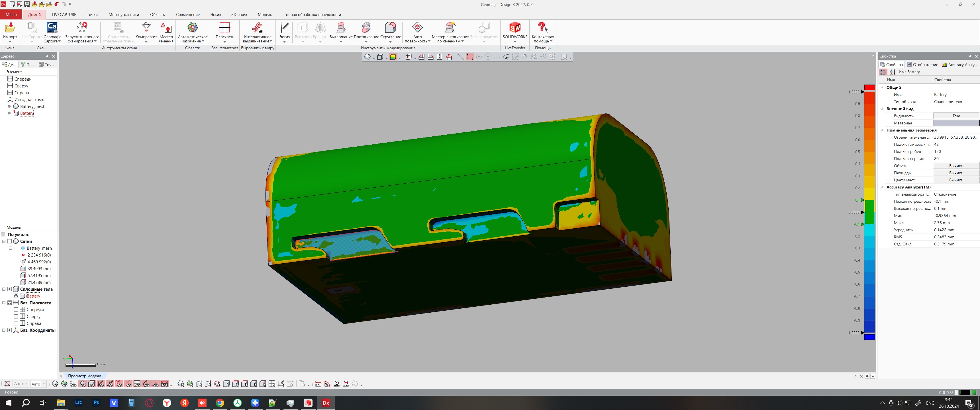The height and width of the screenshot is (410, 980).
Task: Collapse the Accuracy Analyzer(TM) properties section
Action: pyautogui.click(x=882, y=187)
